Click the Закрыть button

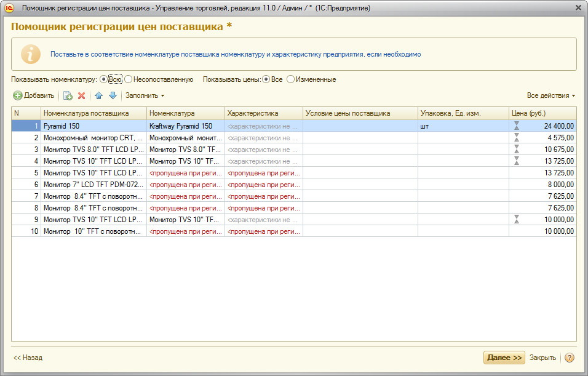pyautogui.click(x=542, y=358)
